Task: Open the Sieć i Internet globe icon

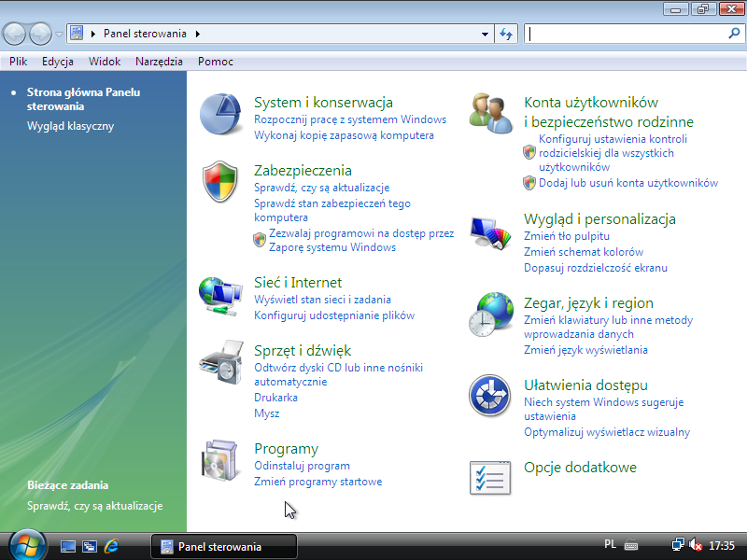Action: tap(220, 296)
